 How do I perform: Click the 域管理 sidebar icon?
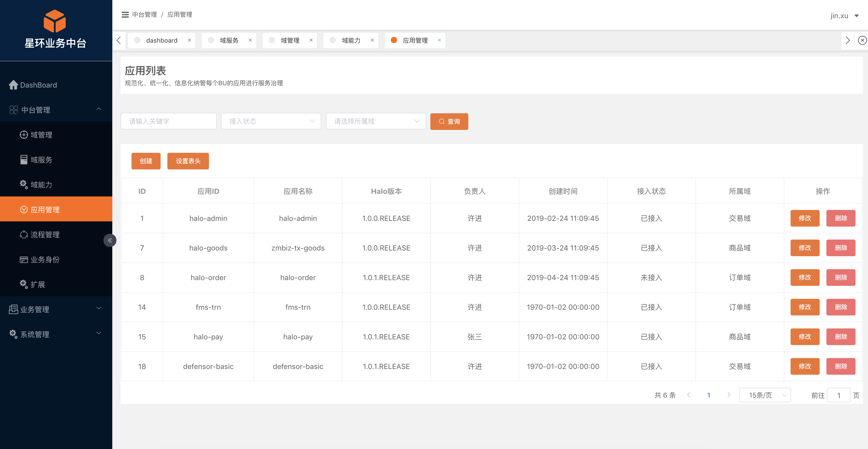(x=24, y=135)
